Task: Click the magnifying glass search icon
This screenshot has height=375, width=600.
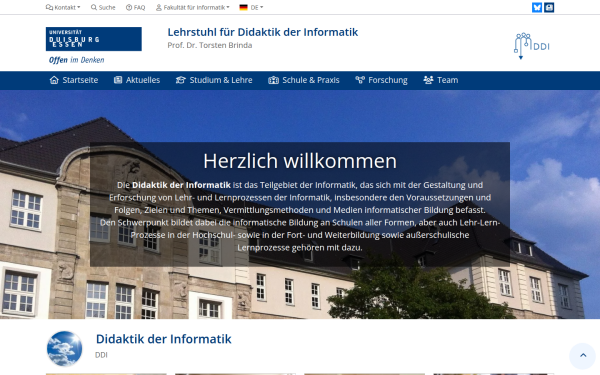Action: click(94, 7)
